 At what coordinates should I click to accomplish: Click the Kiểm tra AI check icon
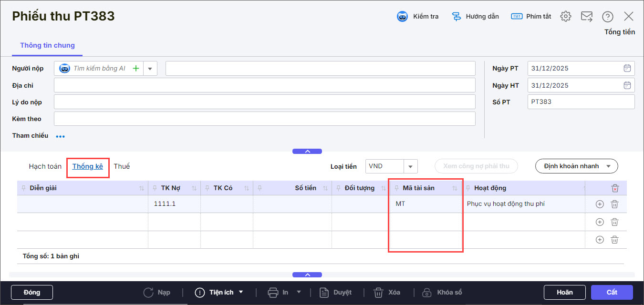point(403,17)
